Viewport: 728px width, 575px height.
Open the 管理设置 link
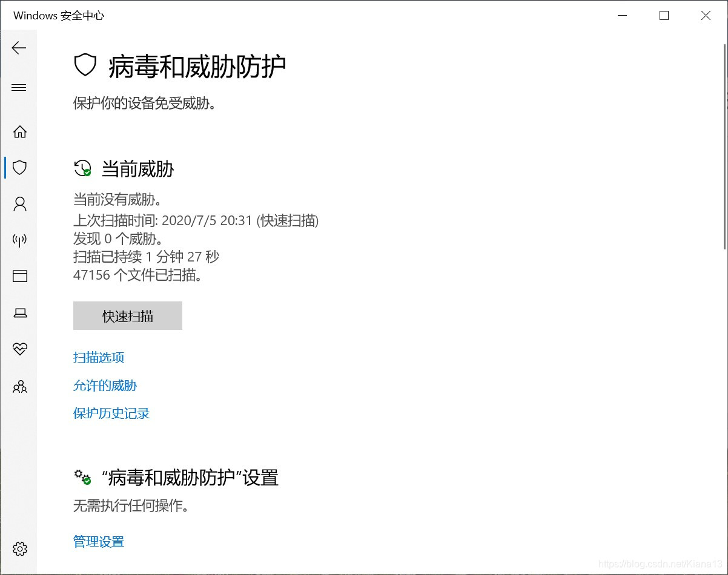(x=99, y=542)
